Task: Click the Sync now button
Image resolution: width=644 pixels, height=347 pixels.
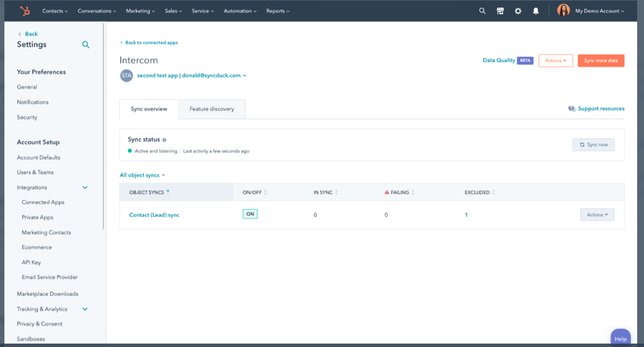Action: [x=594, y=144]
